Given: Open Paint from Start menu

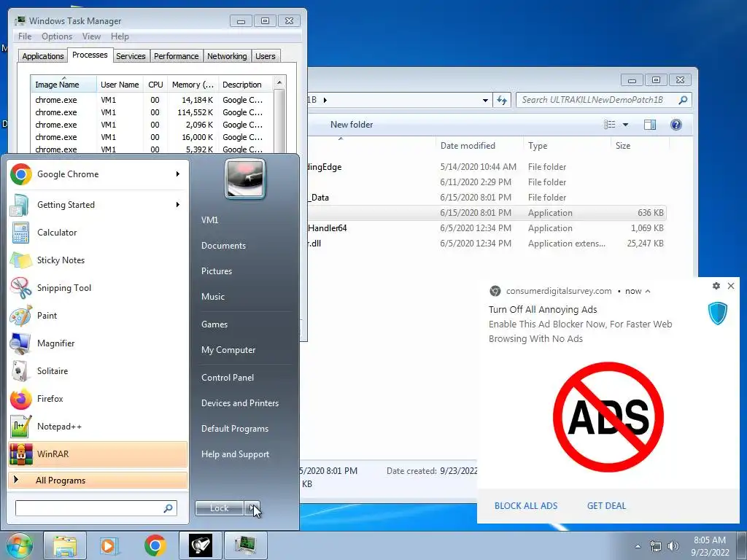Looking at the screenshot, I should point(98,315).
